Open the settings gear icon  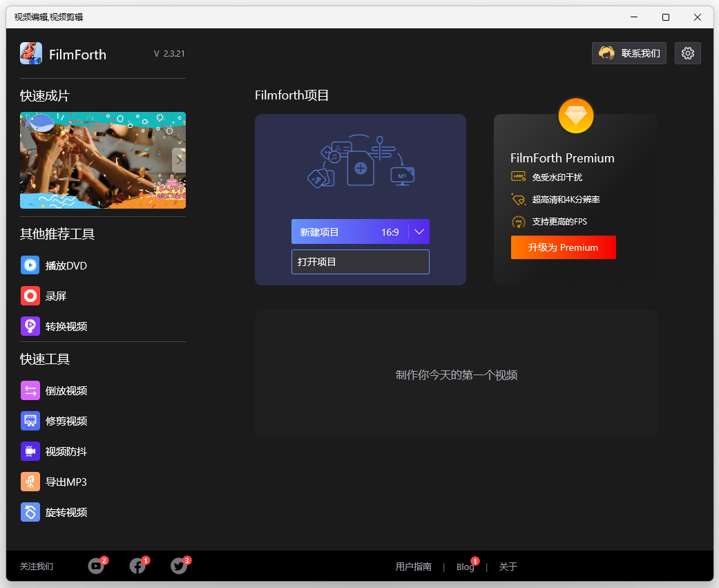coord(687,53)
